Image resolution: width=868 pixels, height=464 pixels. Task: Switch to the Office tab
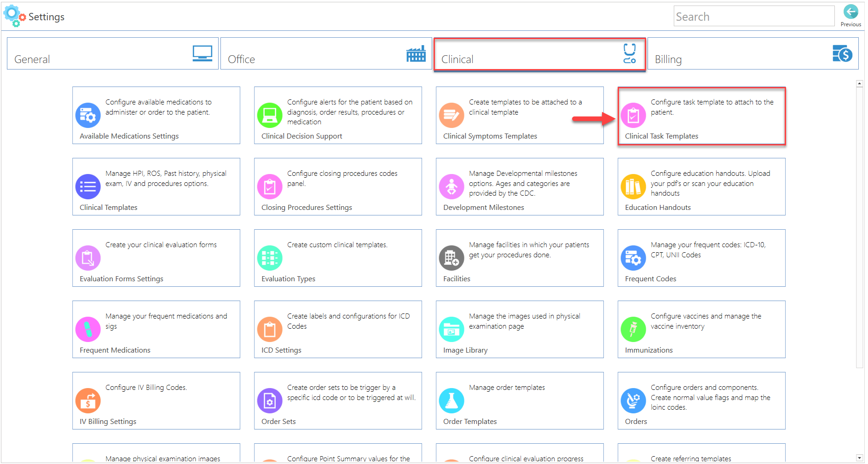tap(326, 53)
